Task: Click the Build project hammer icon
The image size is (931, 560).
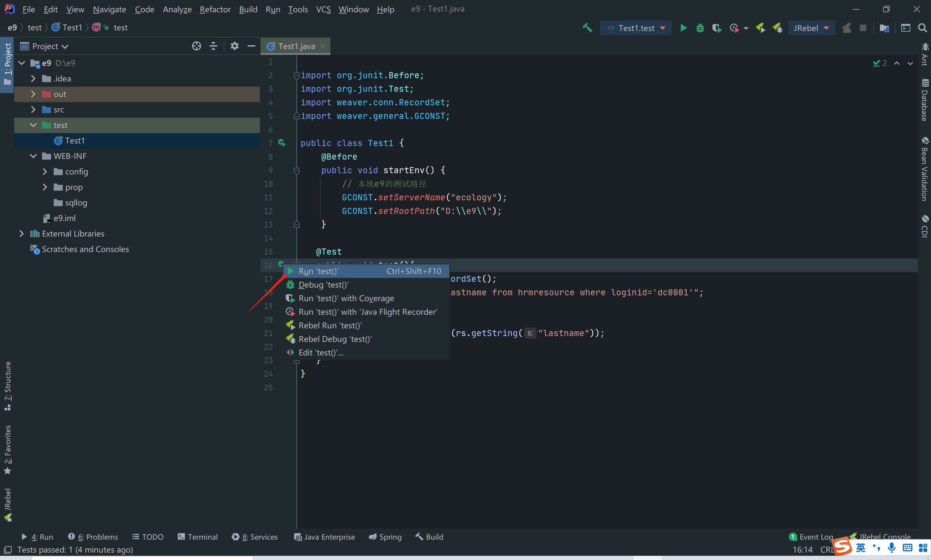Action: (x=587, y=28)
